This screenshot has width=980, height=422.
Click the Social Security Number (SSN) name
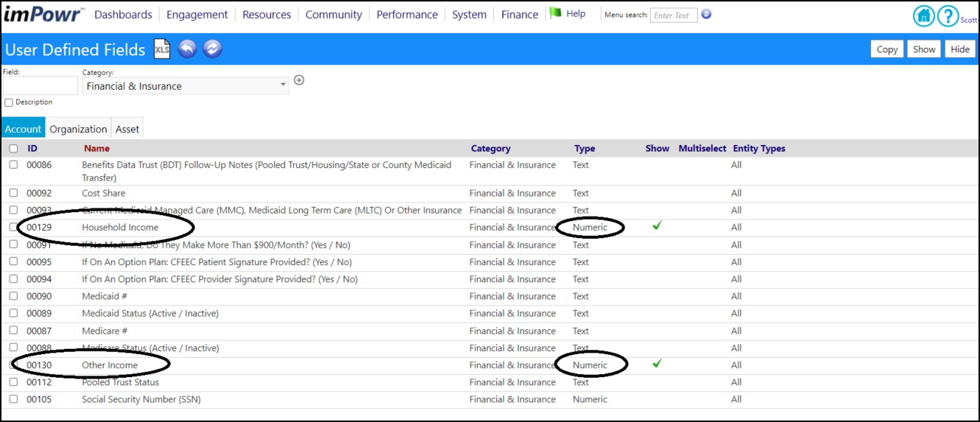(x=141, y=399)
